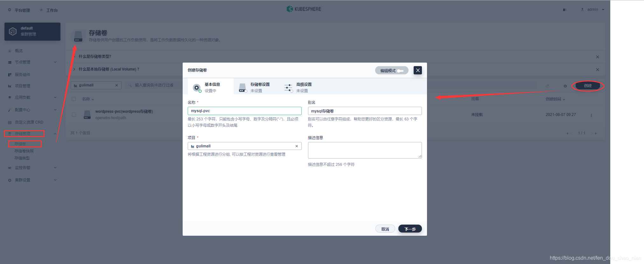Sort by the 名称 column header

(88, 99)
